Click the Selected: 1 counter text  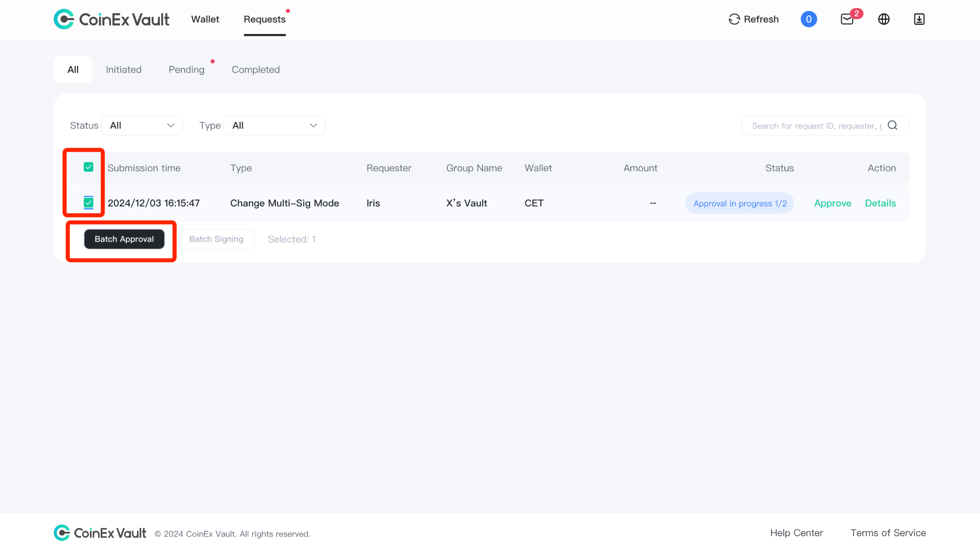292,239
